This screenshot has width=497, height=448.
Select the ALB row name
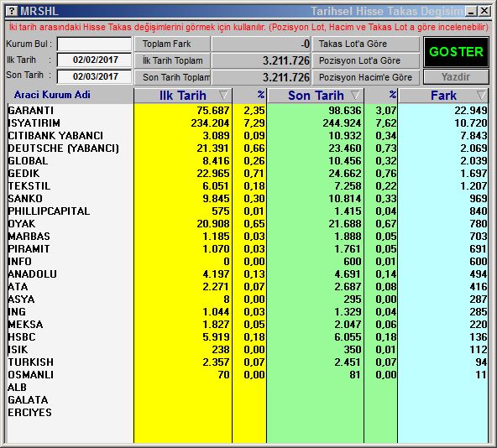[x=17, y=388]
